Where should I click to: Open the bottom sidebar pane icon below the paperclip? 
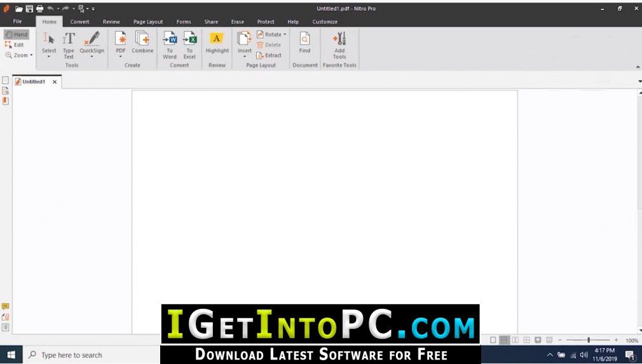[5, 327]
